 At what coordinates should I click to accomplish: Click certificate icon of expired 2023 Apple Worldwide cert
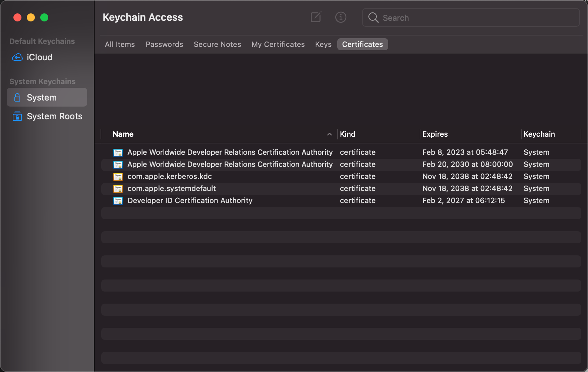pos(118,152)
